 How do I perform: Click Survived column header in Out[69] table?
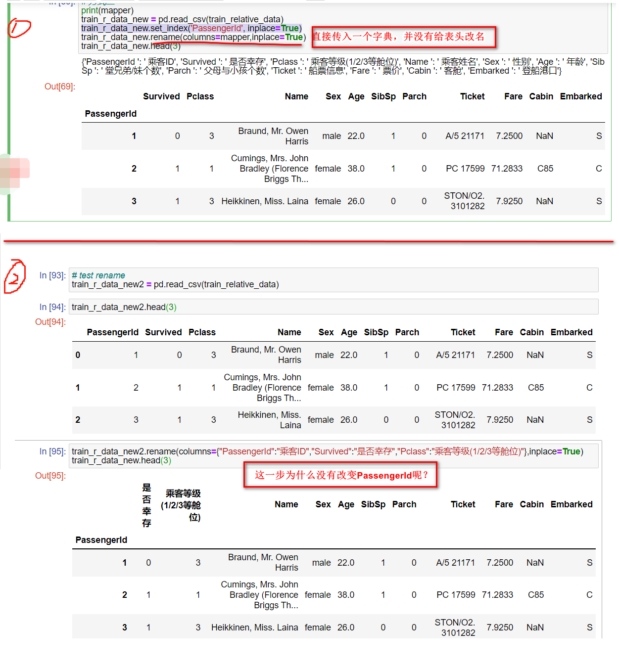(x=161, y=96)
